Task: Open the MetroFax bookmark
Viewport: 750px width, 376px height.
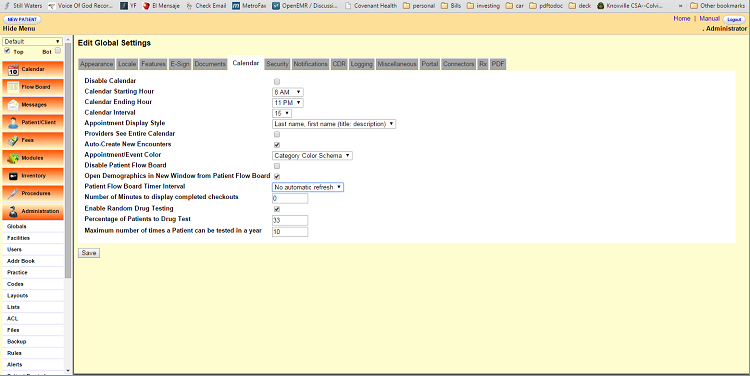Action: 249,6
